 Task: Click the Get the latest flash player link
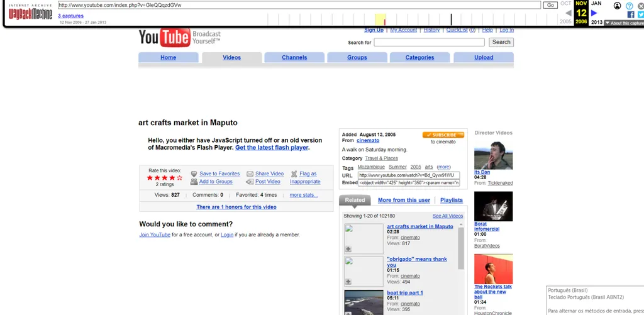point(272,148)
